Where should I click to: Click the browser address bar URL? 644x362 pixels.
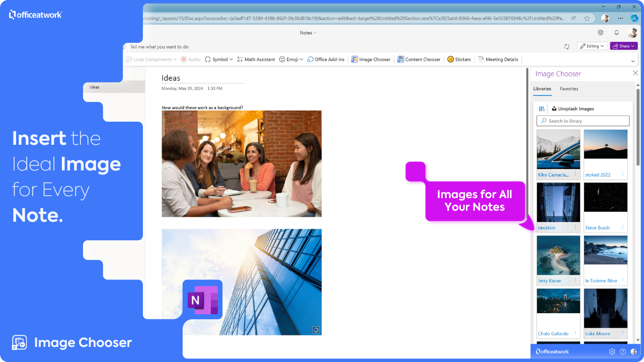[x=355, y=18]
